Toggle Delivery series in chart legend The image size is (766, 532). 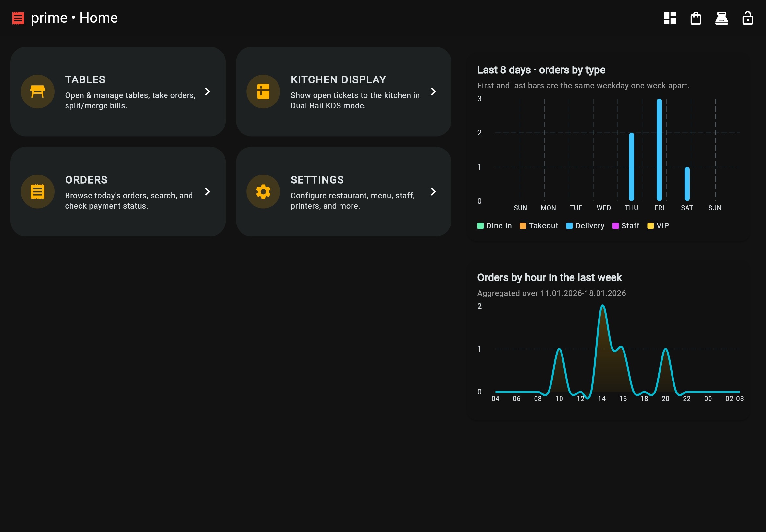(x=585, y=226)
